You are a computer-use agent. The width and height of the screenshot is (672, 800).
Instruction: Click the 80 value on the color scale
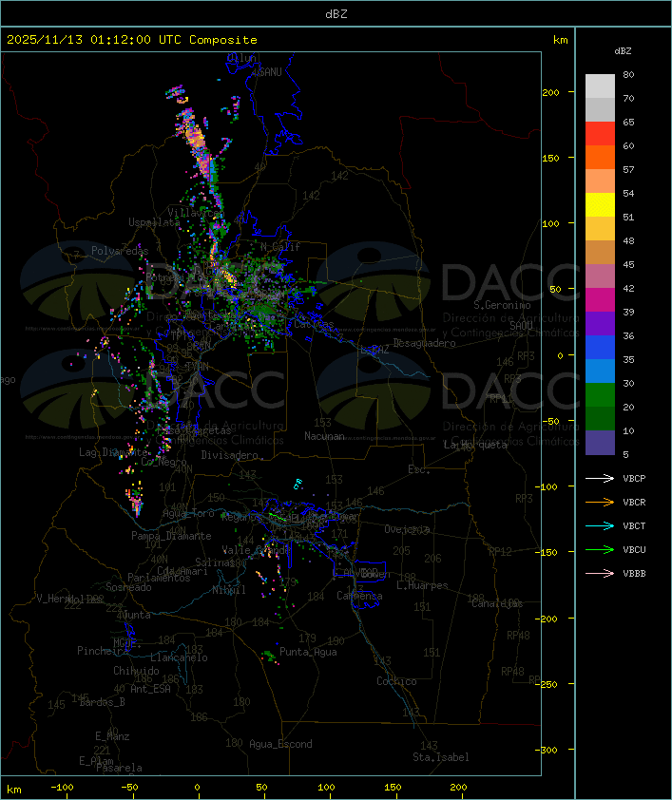[x=628, y=74]
